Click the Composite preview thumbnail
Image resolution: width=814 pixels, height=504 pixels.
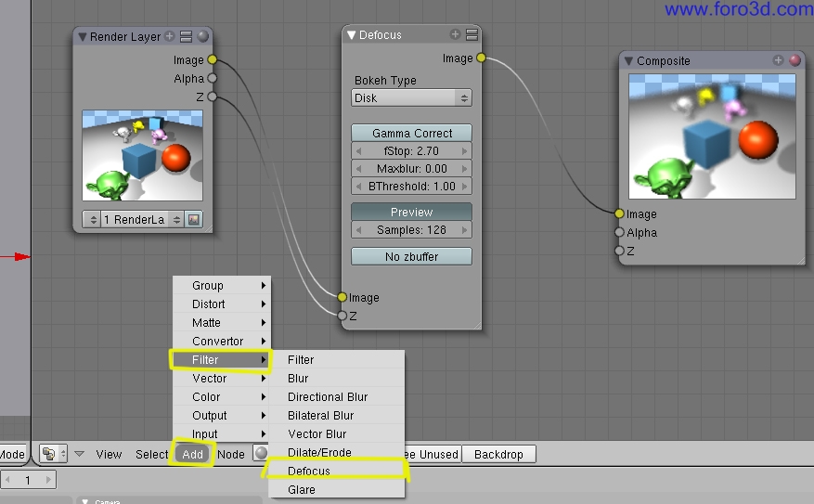712,136
